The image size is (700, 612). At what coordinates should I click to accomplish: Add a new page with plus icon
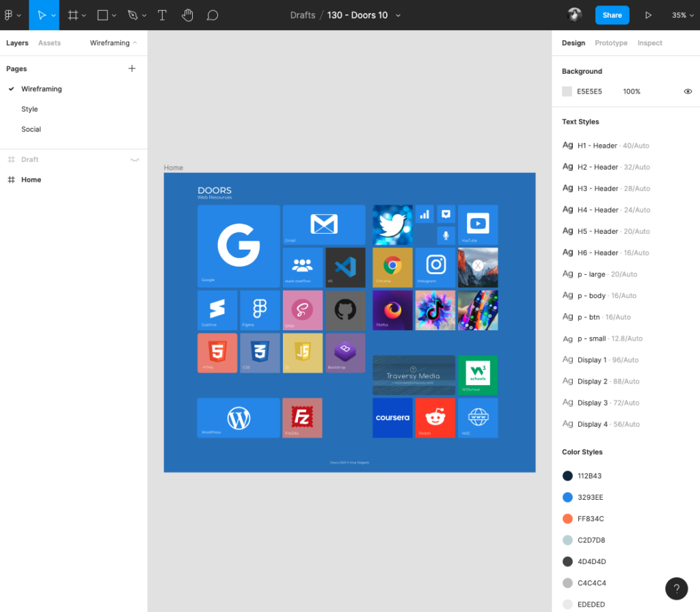pos(132,68)
